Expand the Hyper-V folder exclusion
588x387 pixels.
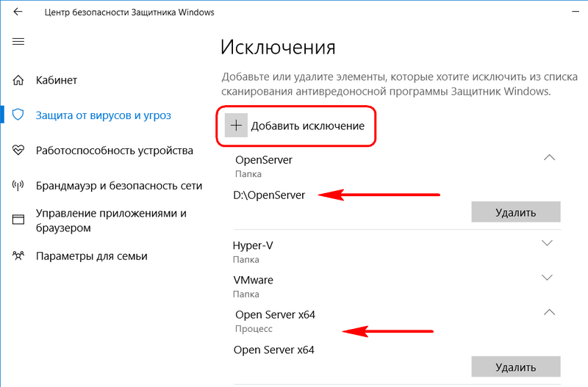point(548,243)
